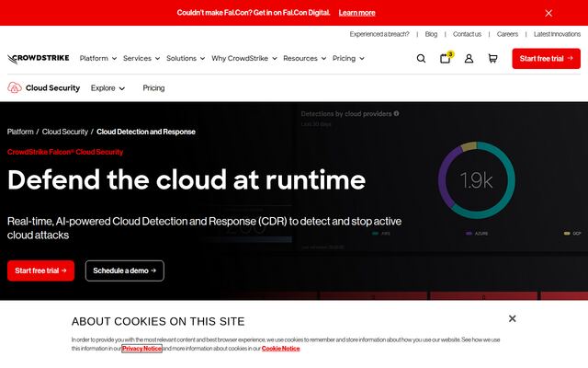The height and width of the screenshot is (368, 588).
Task: Click hero Start free trial button
Action: click(x=40, y=270)
